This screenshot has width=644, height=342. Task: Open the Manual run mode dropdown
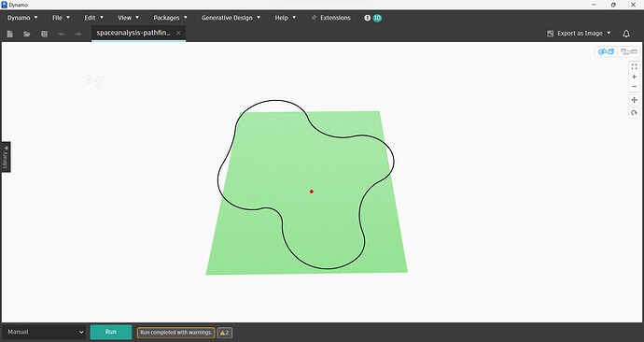coord(45,332)
